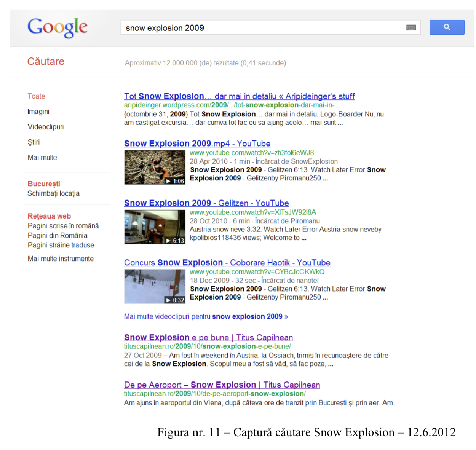Open Snow Explosion 2009.mp4 - YouTube result
This screenshot has height=450, width=476.
(x=197, y=144)
